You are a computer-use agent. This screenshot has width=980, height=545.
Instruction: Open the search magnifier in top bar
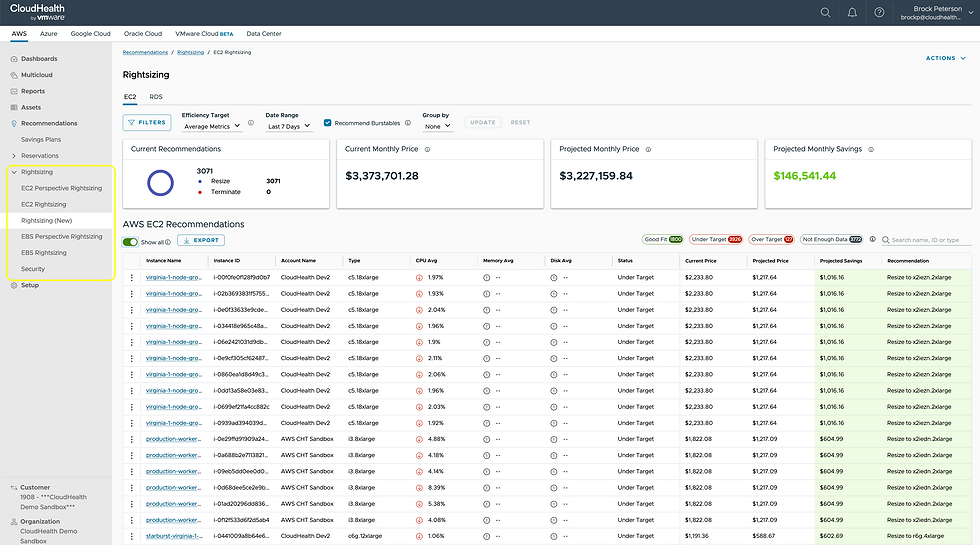[825, 12]
